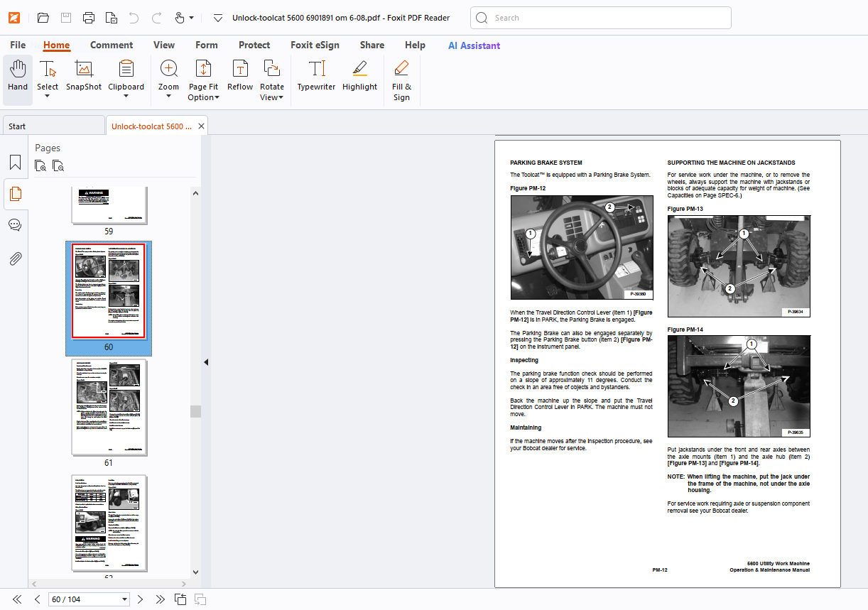Click the previous view icon in status bar
This screenshot has height=610, width=868.
[x=180, y=599]
